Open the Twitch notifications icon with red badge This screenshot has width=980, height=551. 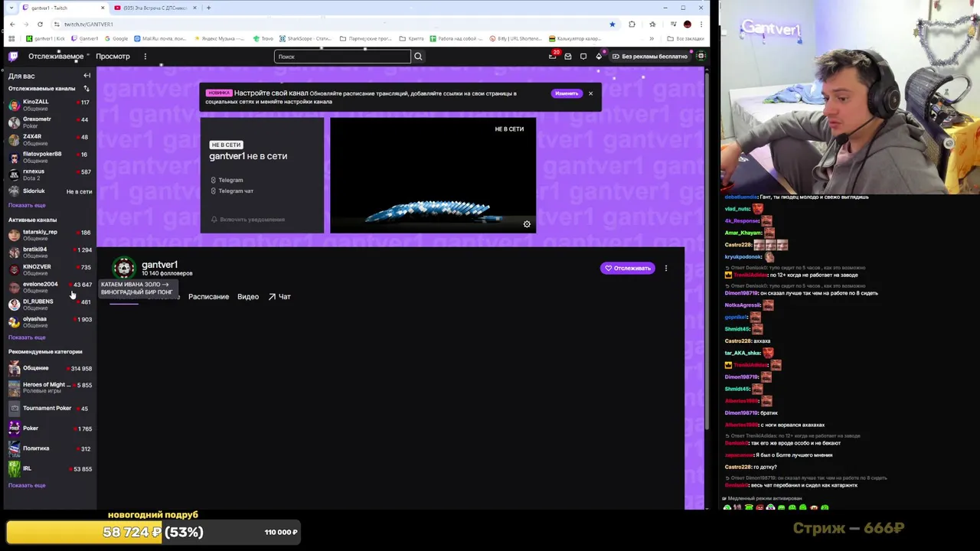pyautogui.click(x=553, y=56)
